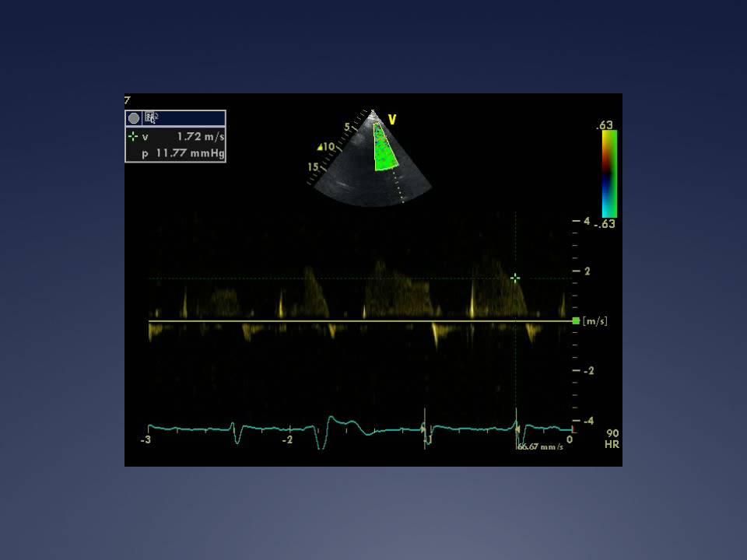This screenshot has height=560, width=747.
Task: Click the 1.72 m/s velocity reading
Action: [200, 137]
